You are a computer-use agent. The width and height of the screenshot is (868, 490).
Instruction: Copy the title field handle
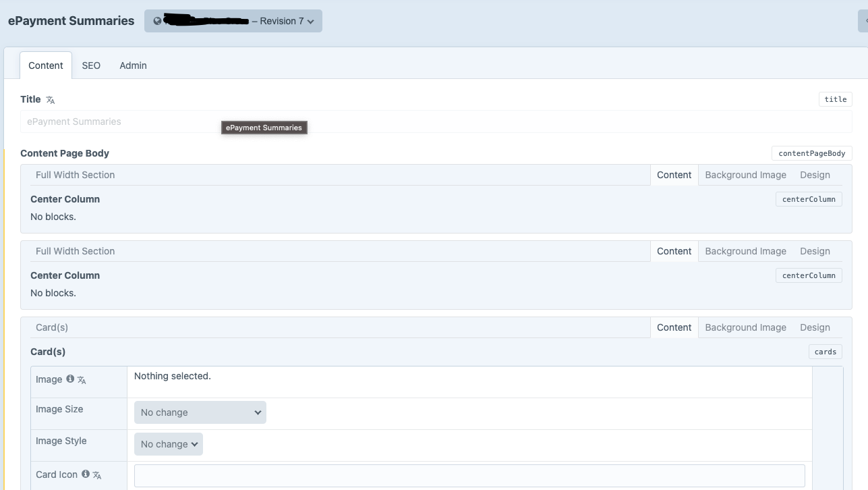point(836,99)
